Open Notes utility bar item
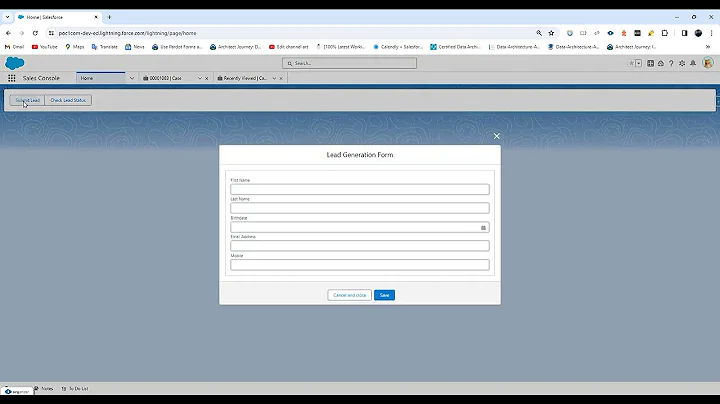 click(44, 388)
